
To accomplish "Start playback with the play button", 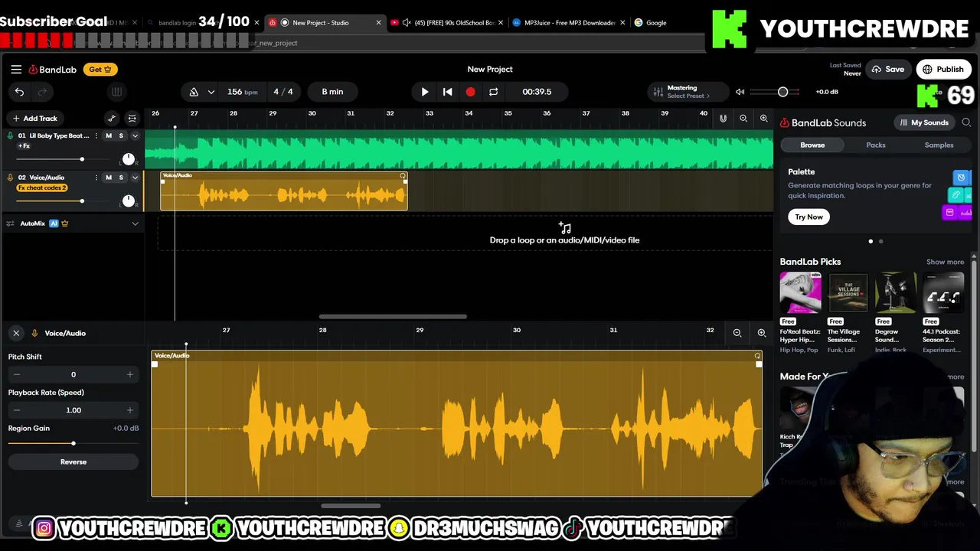I will tap(425, 92).
